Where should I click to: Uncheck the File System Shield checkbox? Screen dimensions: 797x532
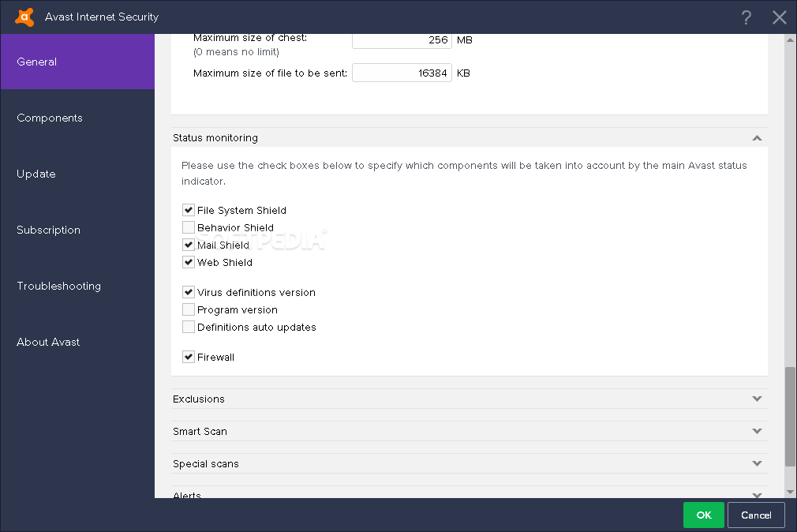click(189, 211)
